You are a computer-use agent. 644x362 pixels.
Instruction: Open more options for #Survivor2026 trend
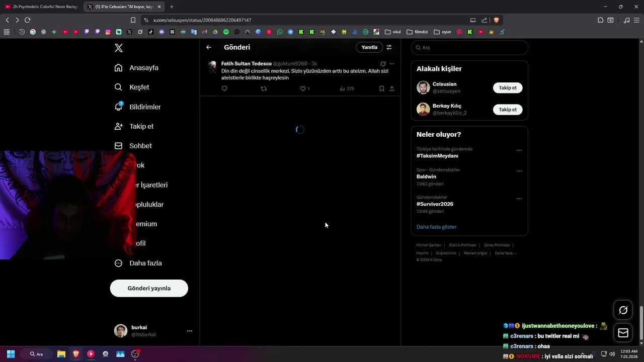519,199
